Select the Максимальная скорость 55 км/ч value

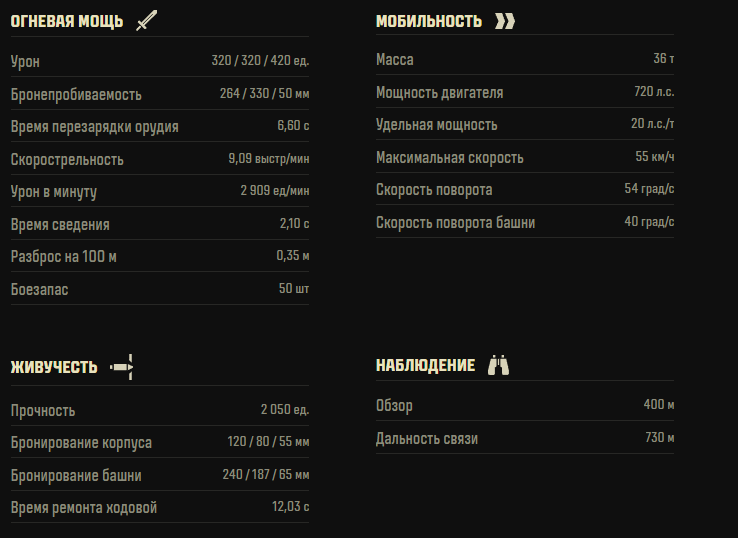coord(655,156)
